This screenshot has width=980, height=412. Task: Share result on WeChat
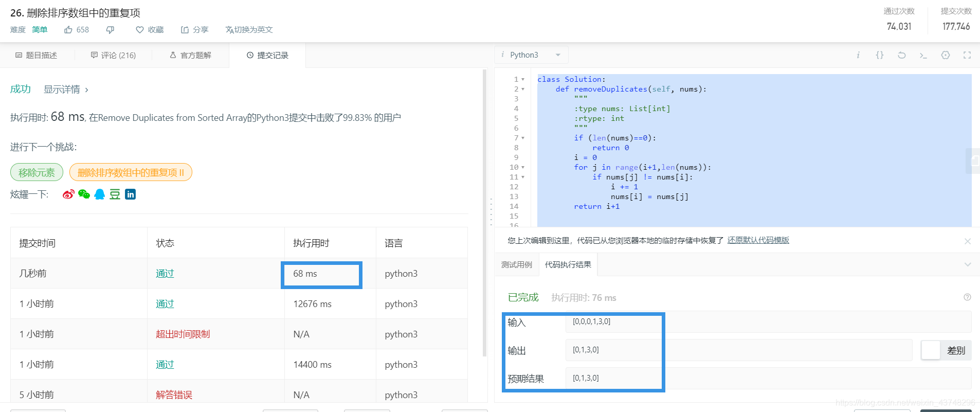84,194
